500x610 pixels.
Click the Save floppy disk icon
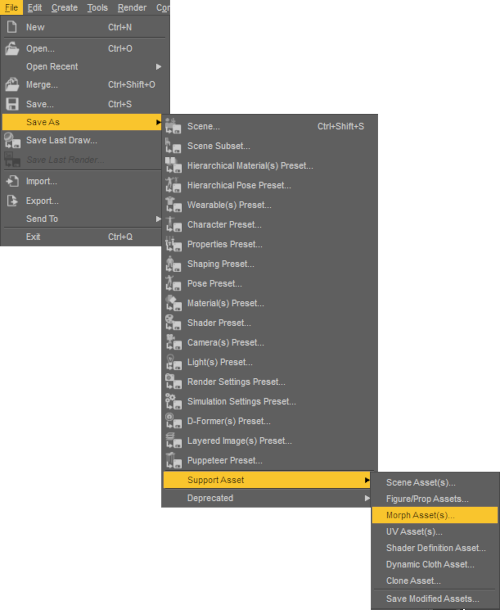coord(12,104)
